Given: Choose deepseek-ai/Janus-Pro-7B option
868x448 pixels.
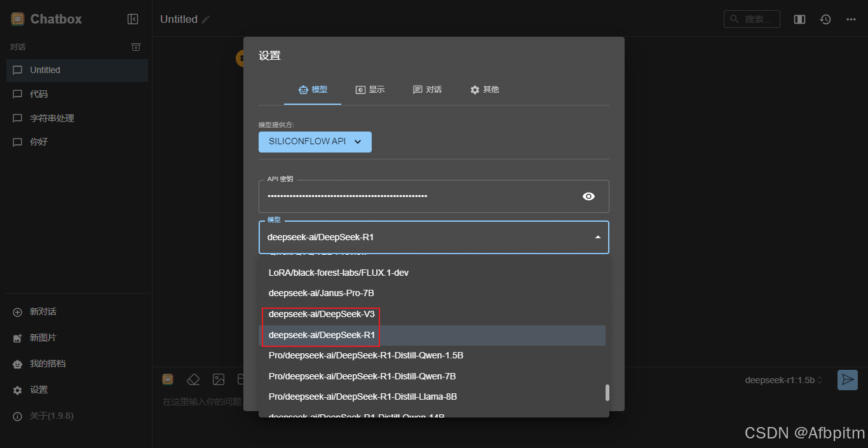Looking at the screenshot, I should 432,294.
